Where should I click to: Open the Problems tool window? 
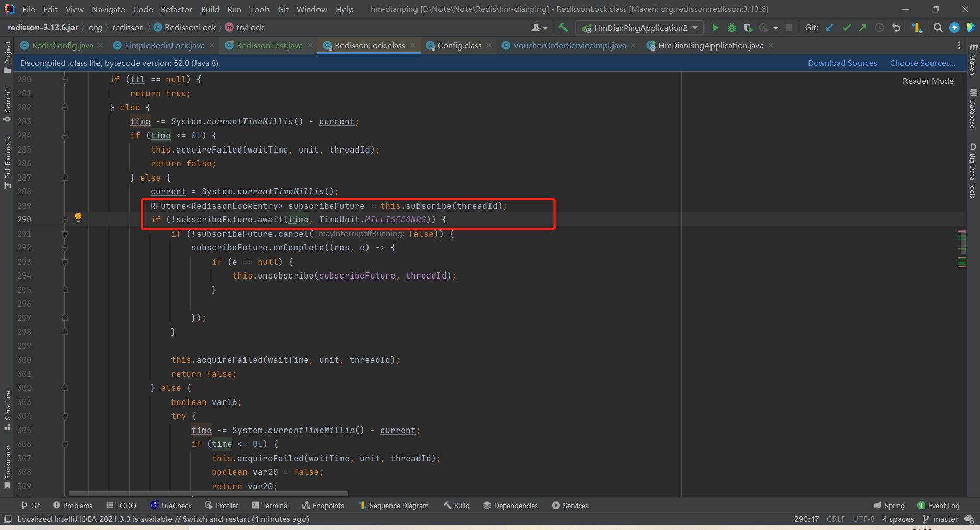click(72, 506)
